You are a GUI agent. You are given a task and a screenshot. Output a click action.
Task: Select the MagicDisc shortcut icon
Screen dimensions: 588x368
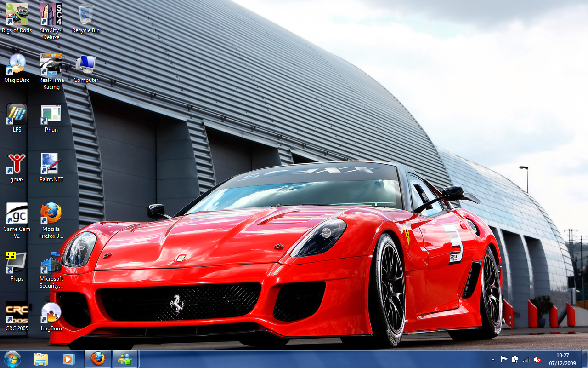(x=17, y=68)
